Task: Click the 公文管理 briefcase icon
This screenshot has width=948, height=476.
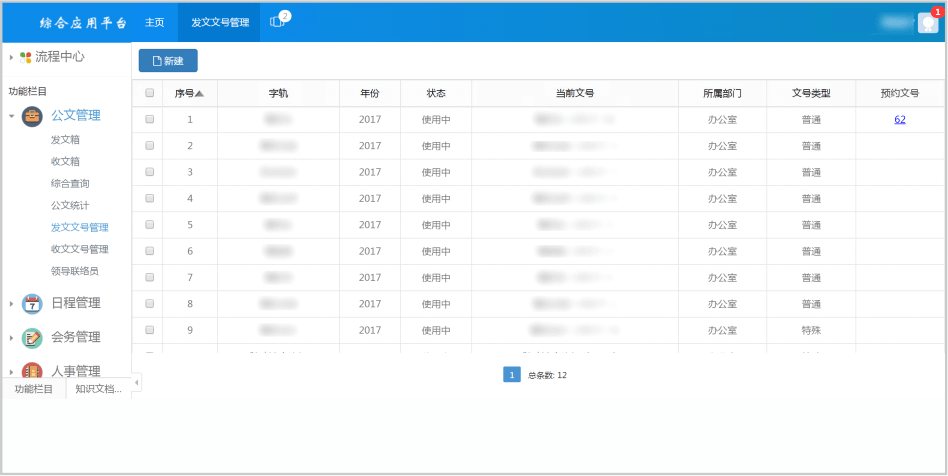Action: [x=32, y=116]
